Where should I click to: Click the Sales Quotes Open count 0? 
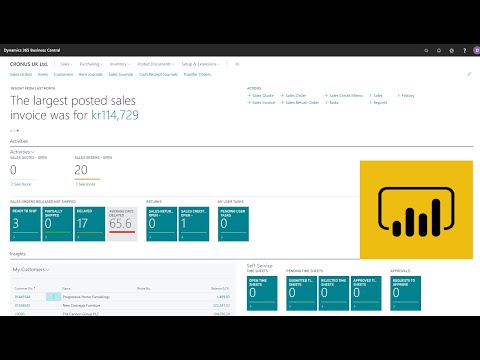click(13, 170)
